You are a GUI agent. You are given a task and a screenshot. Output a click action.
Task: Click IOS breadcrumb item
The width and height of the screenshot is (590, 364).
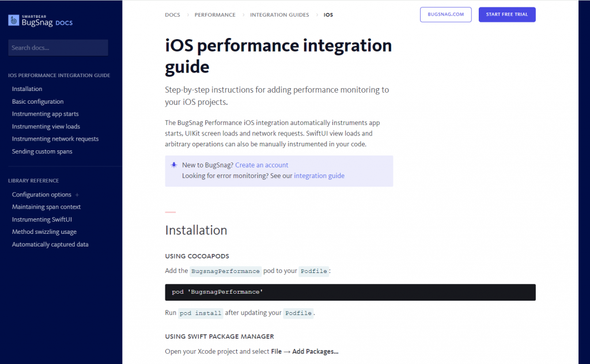(328, 14)
